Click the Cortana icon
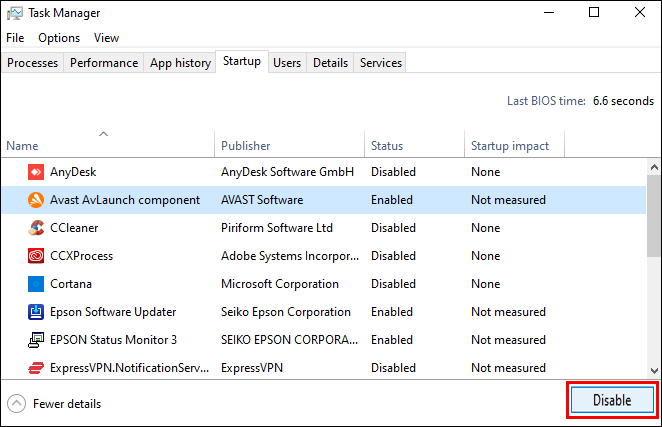Viewport: 662px width, 427px height. (35, 284)
